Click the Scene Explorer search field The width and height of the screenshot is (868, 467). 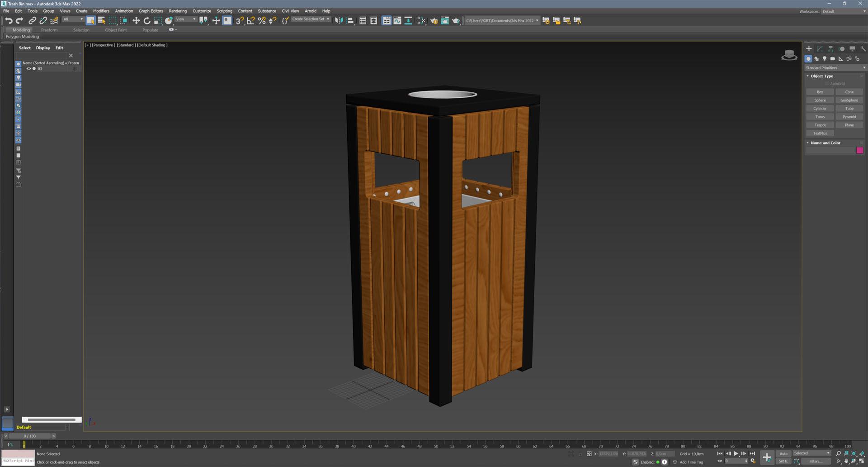click(x=41, y=56)
